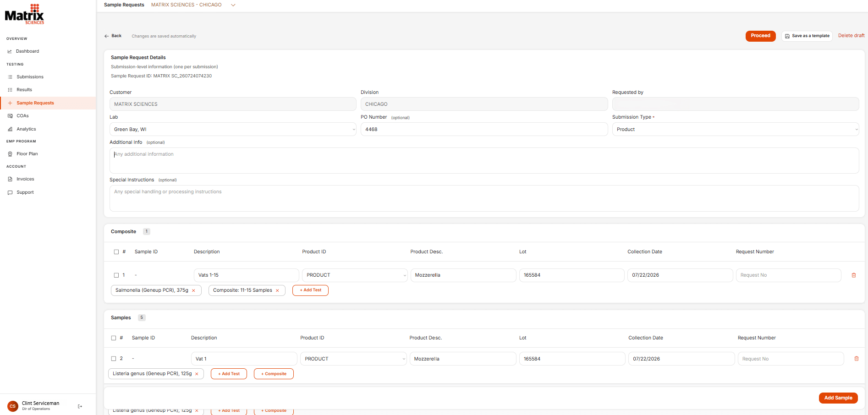Screen dimensions: 868x415
Task: Edit composite Lot field 165584
Action: click(x=572, y=275)
